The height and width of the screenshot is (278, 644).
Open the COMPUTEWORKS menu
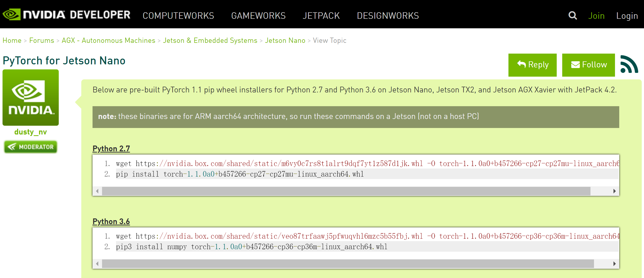click(x=178, y=16)
